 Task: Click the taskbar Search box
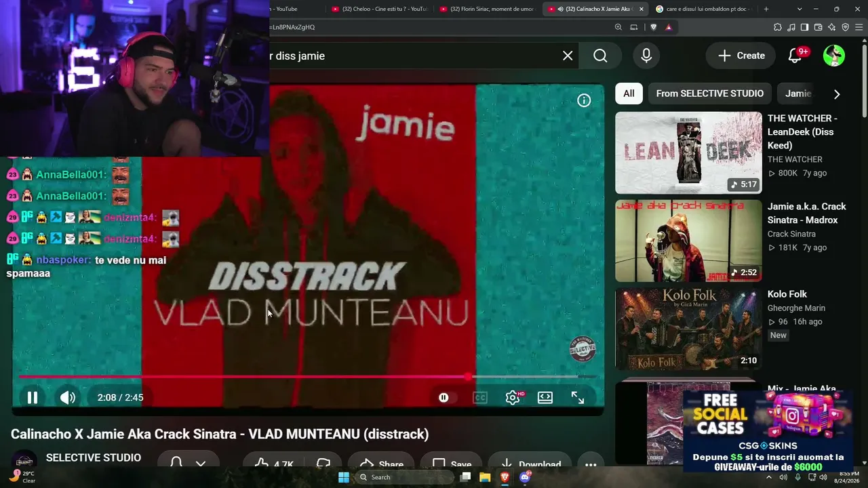pyautogui.click(x=405, y=477)
